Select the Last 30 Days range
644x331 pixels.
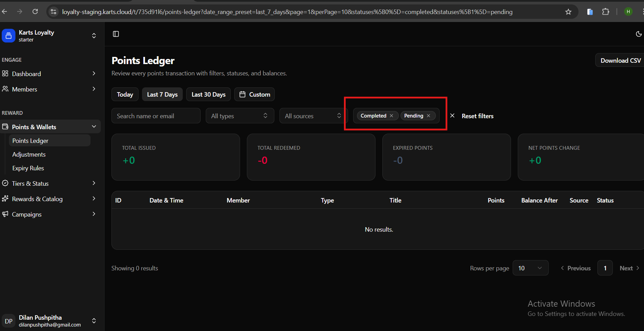(208, 95)
